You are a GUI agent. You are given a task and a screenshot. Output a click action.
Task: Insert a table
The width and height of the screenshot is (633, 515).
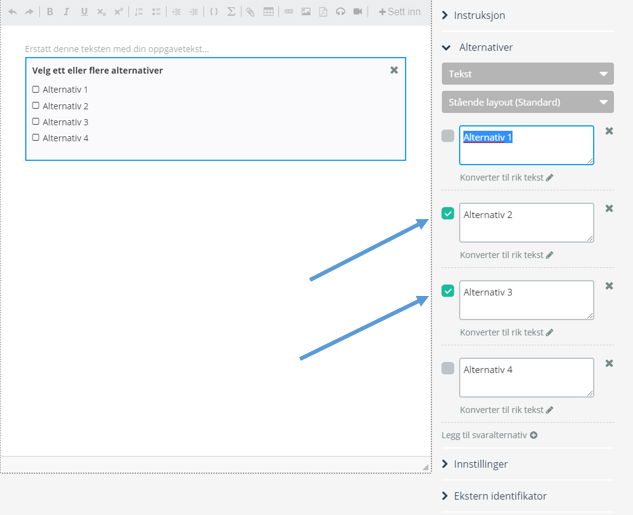[x=268, y=12]
